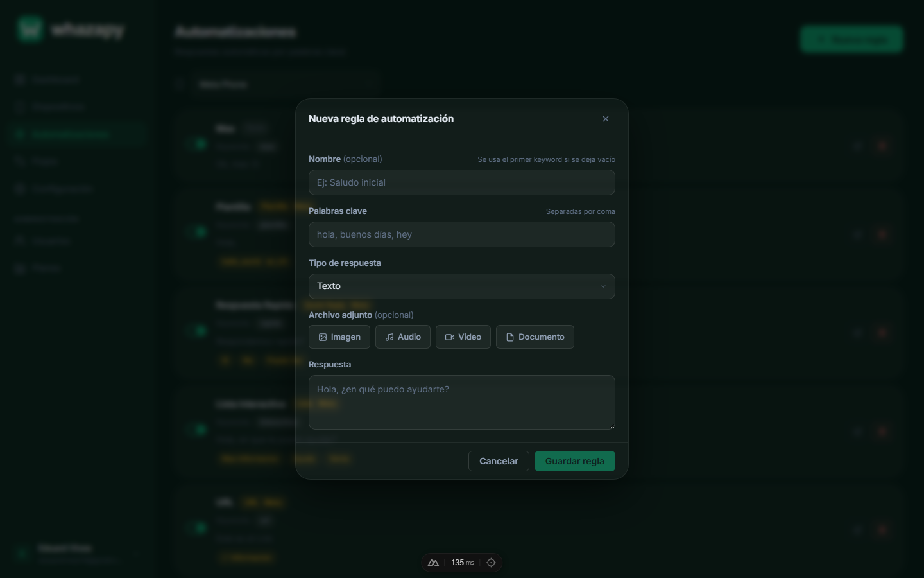Click the 'Nueva regla de automatización' title

[381, 119]
